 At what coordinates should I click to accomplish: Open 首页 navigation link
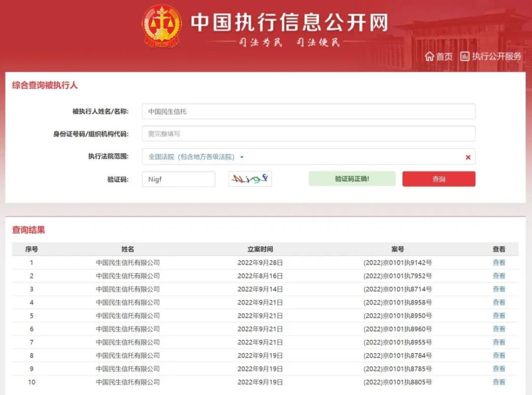[444, 56]
